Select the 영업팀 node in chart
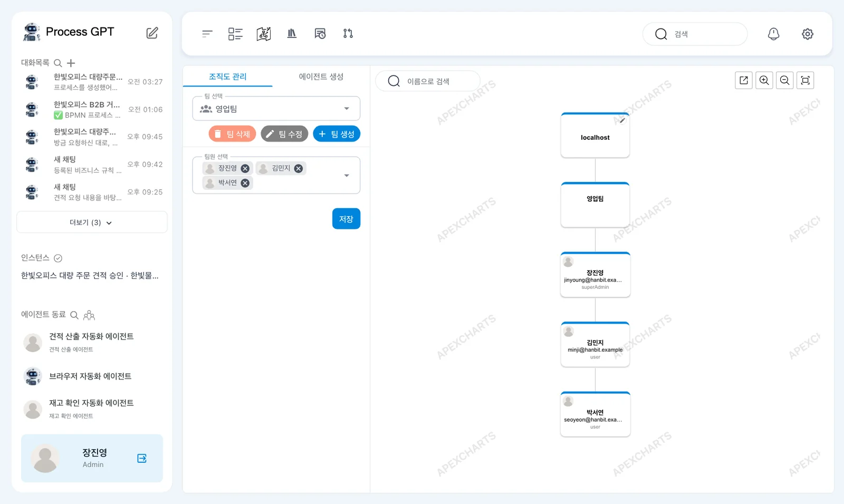 (595, 205)
